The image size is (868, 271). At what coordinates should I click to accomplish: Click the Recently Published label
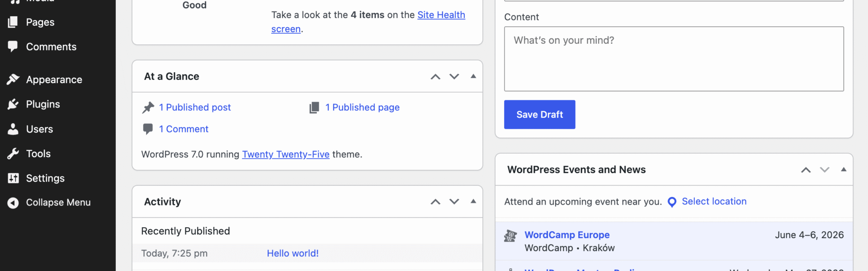pos(185,231)
